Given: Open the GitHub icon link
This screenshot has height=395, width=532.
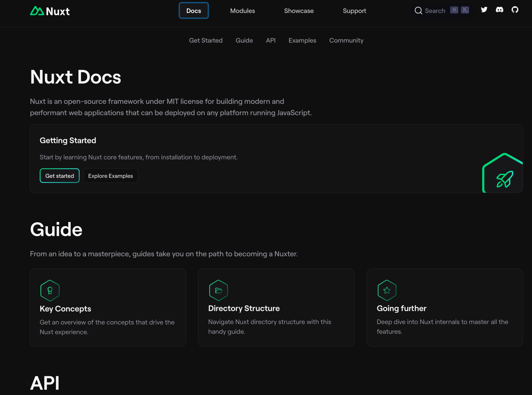Looking at the screenshot, I should coord(515,10).
